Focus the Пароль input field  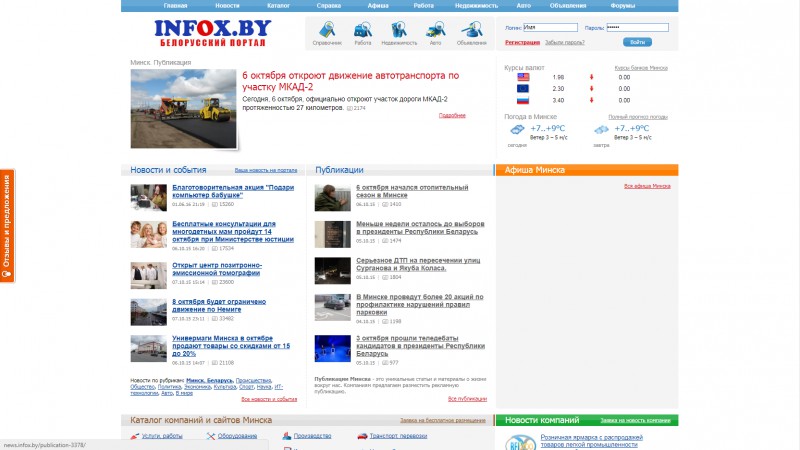click(x=638, y=28)
